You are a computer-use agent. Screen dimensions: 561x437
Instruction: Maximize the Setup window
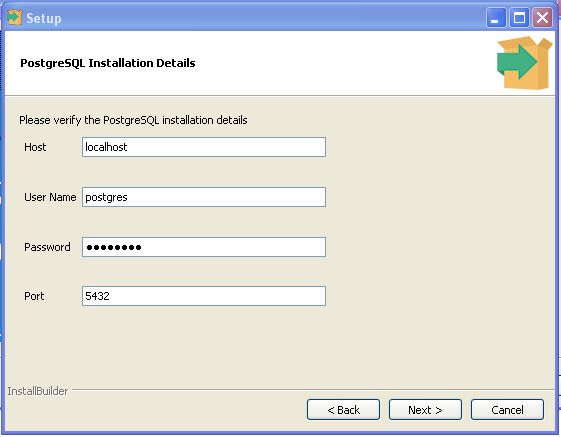point(519,18)
